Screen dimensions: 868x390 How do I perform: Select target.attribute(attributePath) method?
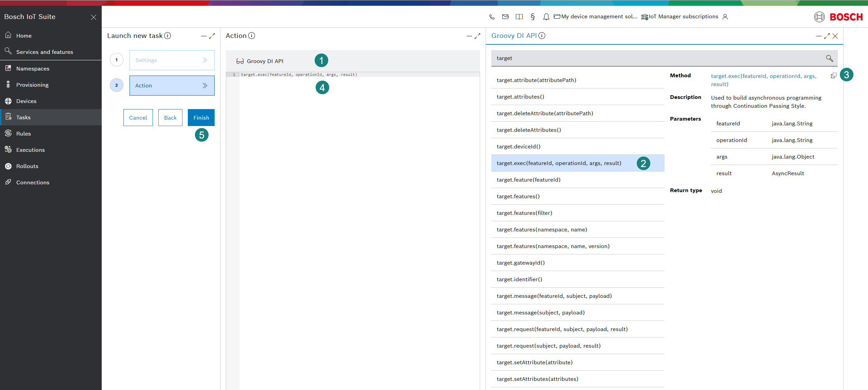[x=578, y=80]
